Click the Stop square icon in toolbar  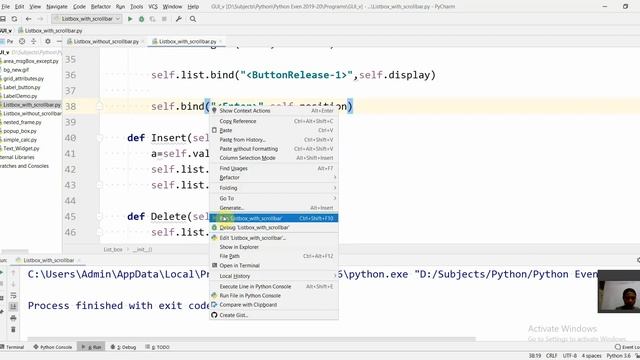point(164,19)
